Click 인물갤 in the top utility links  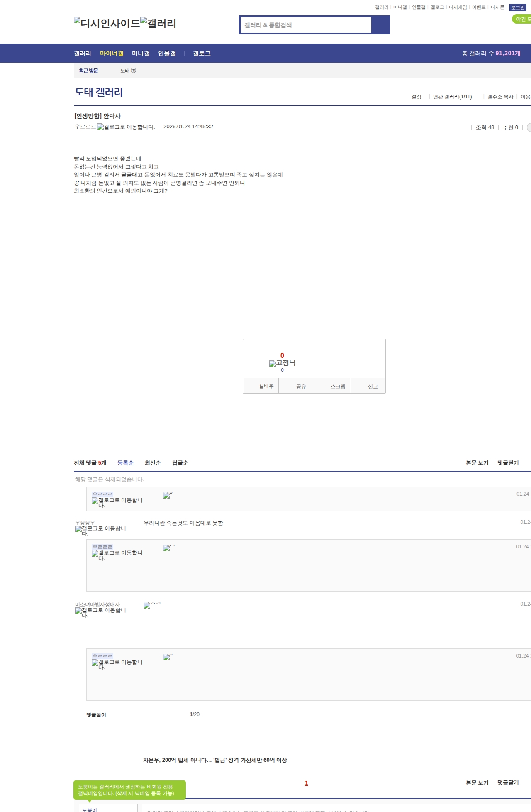pos(419,7)
